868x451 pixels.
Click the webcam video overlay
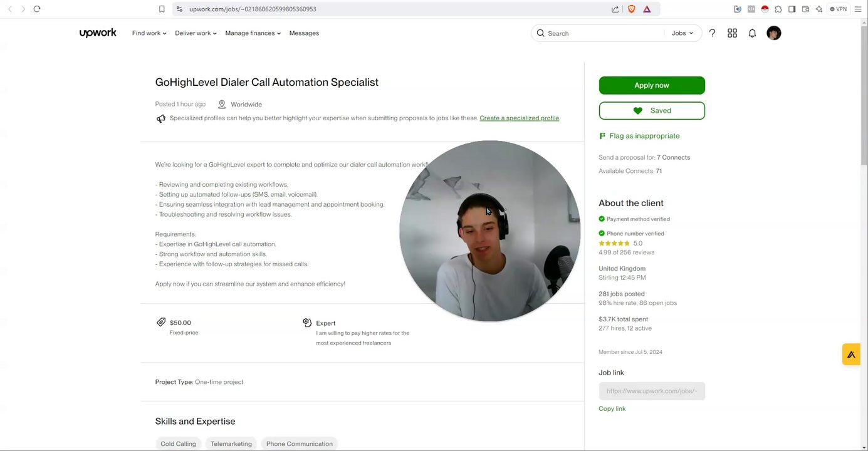coord(490,231)
